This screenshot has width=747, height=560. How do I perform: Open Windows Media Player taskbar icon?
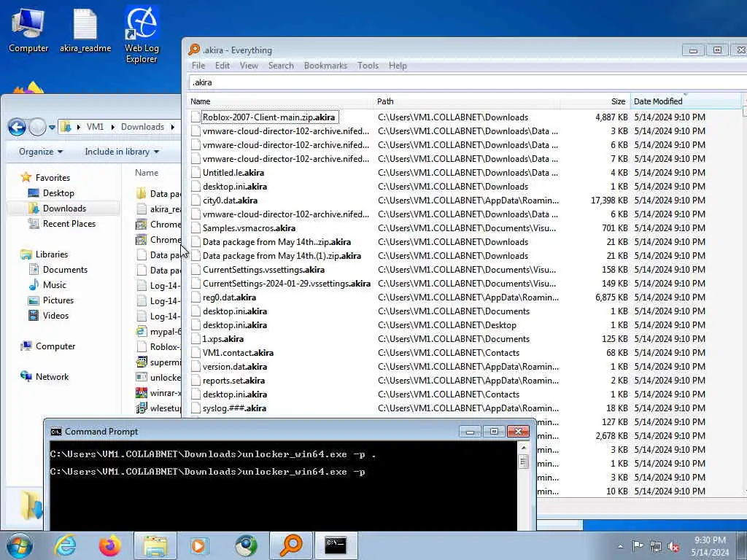click(x=200, y=545)
